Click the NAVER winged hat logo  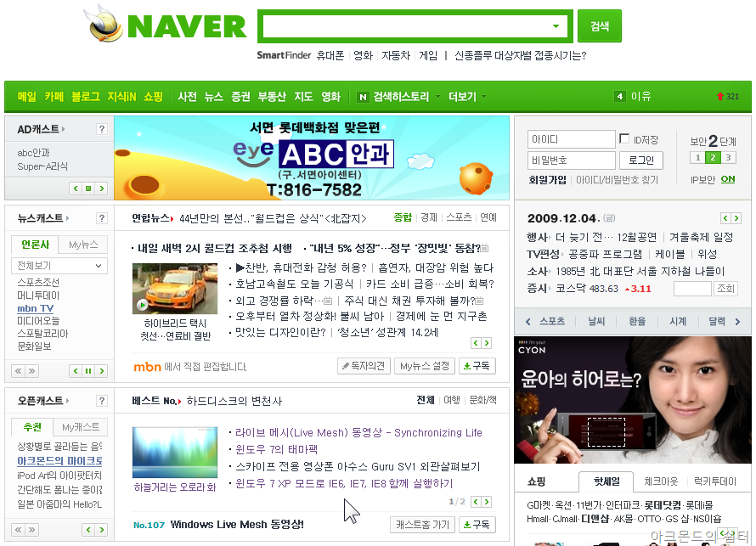tap(103, 24)
